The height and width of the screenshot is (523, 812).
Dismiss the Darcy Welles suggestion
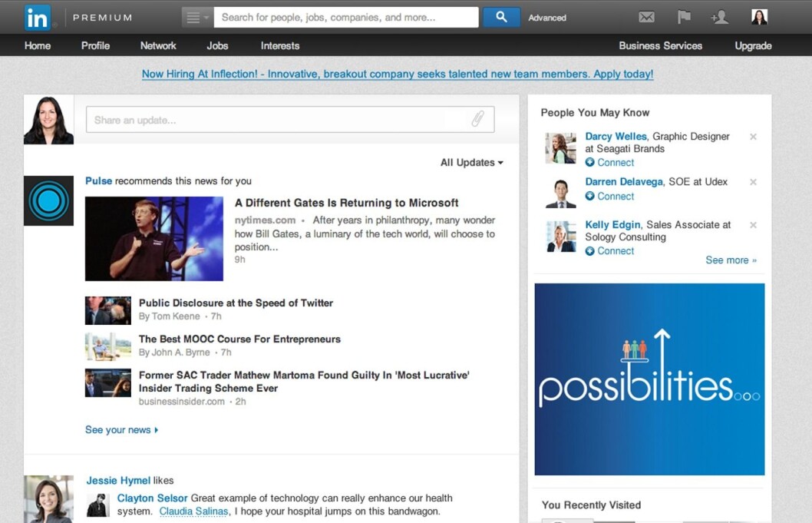click(754, 137)
